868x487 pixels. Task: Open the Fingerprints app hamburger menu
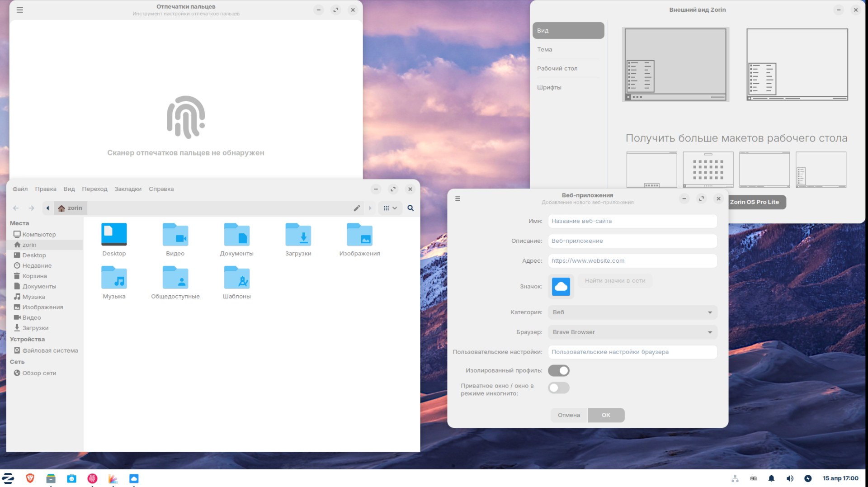point(20,10)
